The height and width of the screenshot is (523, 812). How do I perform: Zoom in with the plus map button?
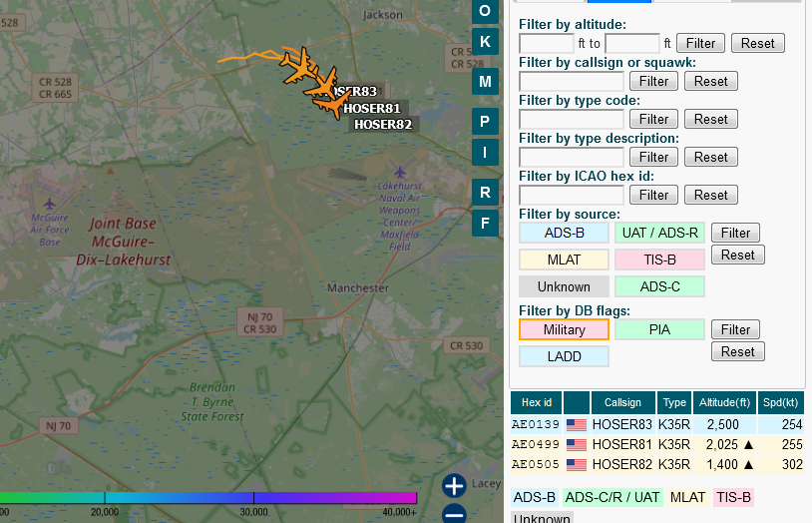pyautogui.click(x=454, y=486)
